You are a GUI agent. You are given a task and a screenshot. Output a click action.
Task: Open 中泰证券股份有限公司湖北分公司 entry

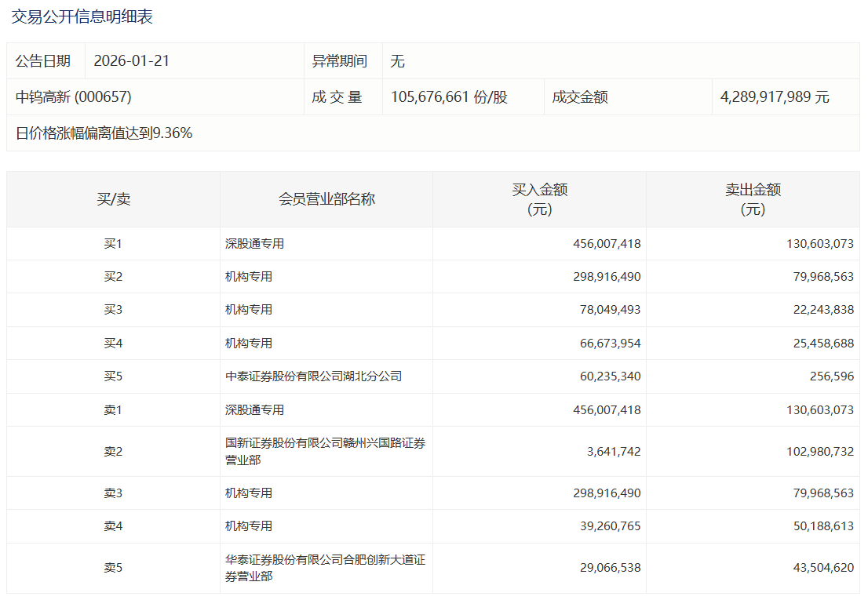point(313,376)
